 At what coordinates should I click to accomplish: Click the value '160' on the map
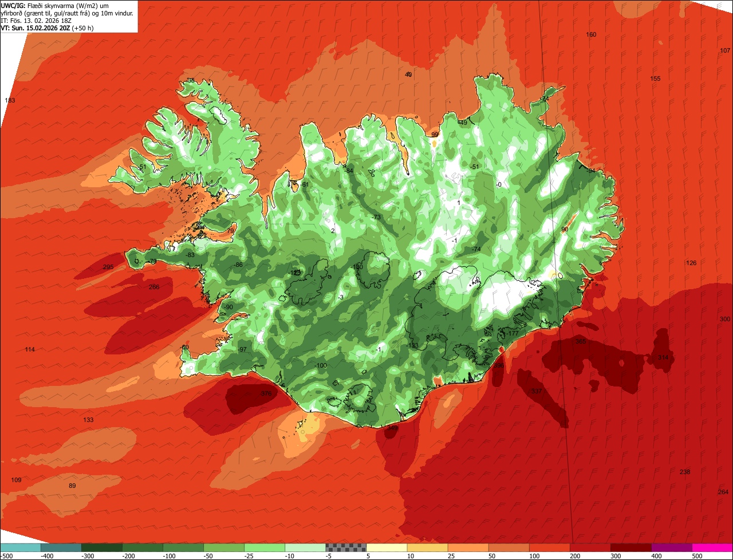click(591, 35)
